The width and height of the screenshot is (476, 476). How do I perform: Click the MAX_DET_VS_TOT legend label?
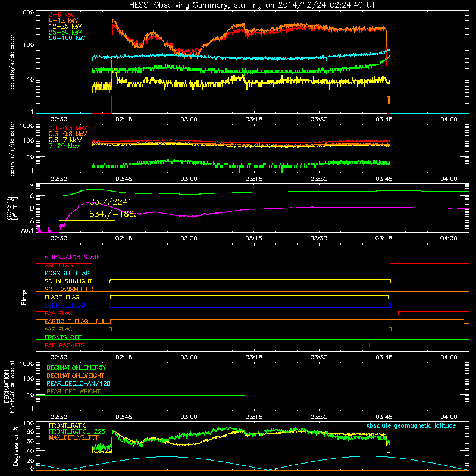point(74,437)
